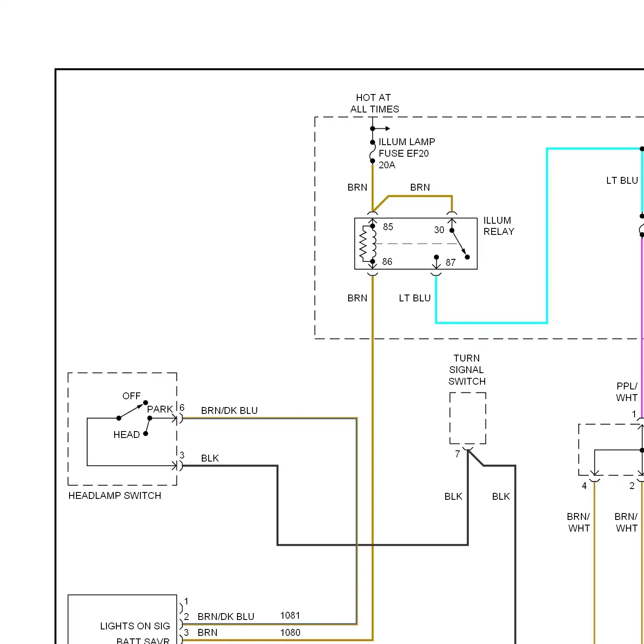
Task: Click the "HEADLAMP SWITCH" label
Action: [115, 496]
